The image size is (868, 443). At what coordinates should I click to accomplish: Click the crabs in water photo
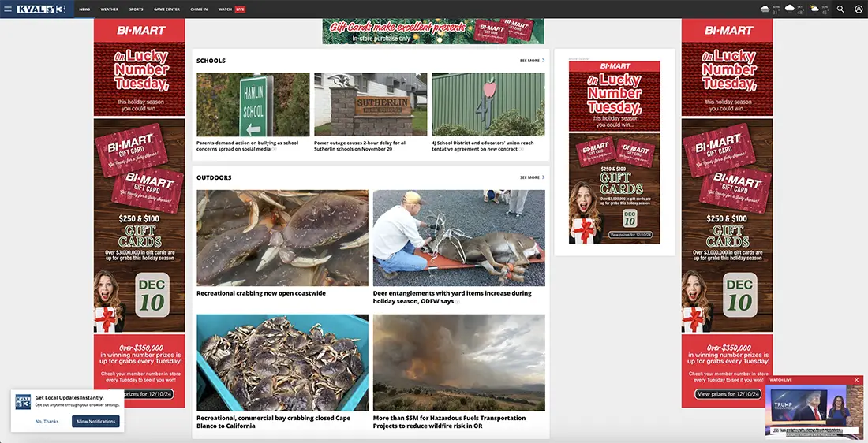click(x=282, y=238)
